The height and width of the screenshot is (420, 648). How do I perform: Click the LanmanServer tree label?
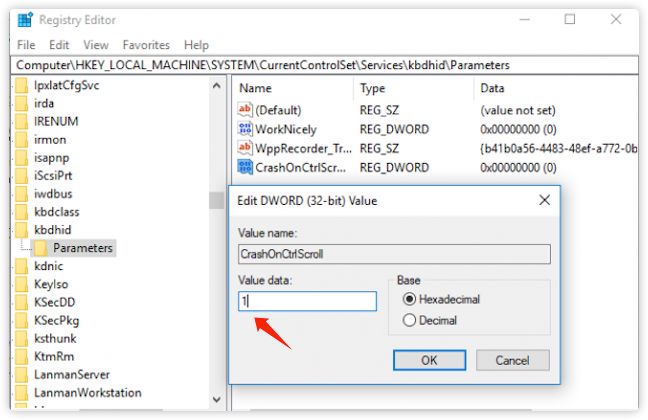[72, 375]
